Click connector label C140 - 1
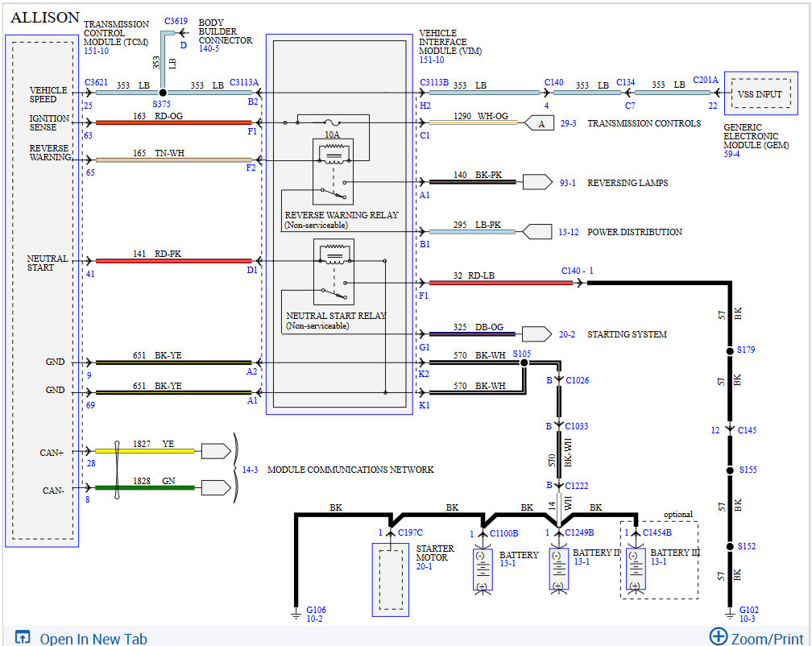The height and width of the screenshot is (646, 812). (x=578, y=271)
